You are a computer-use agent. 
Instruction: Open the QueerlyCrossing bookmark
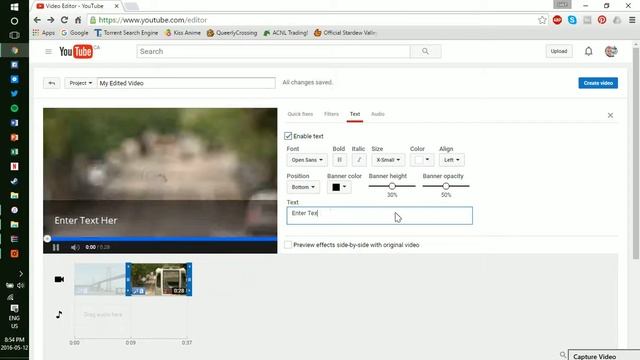pos(232,33)
